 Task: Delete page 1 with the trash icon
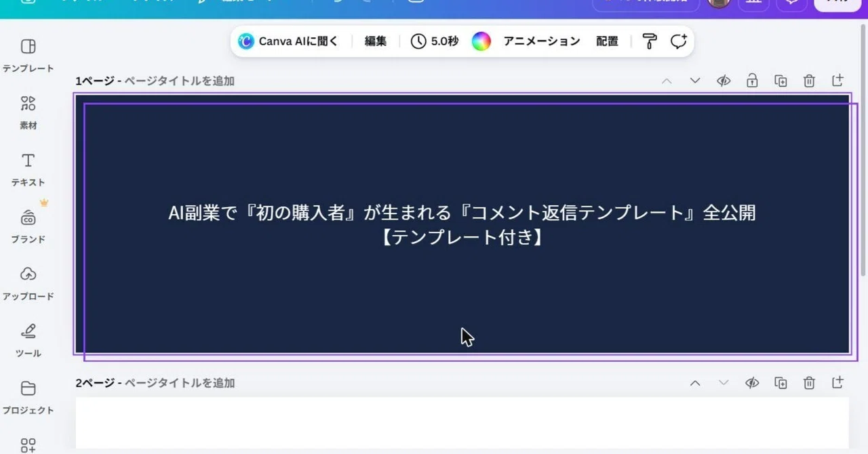[x=809, y=81]
